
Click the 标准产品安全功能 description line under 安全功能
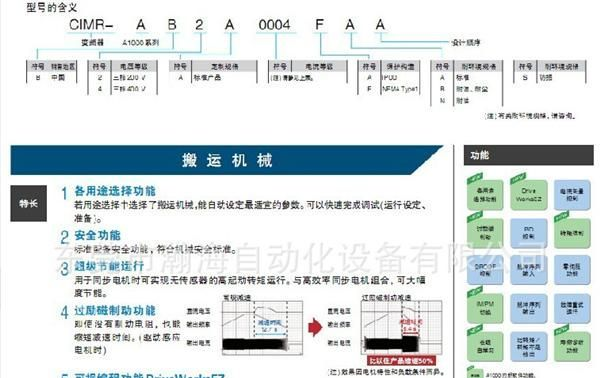coord(155,249)
